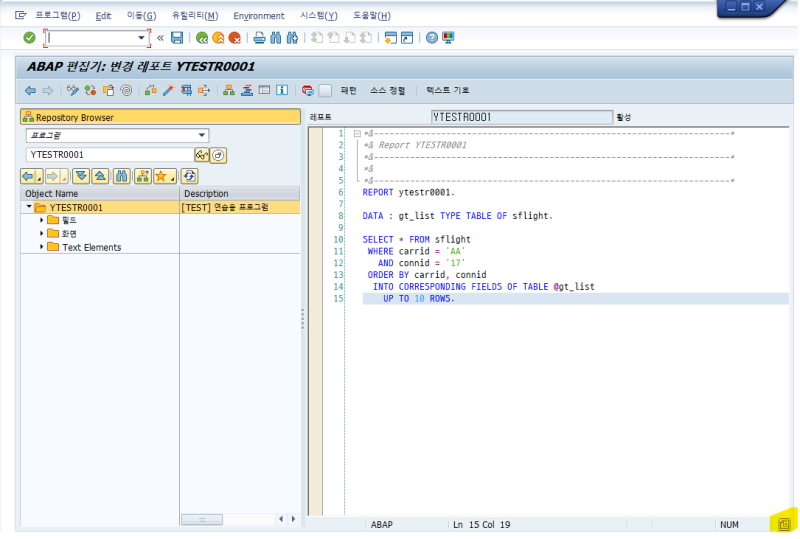The width and height of the screenshot is (800, 539).
Task: Click the Find Next binoculars icon
Action: [292, 38]
